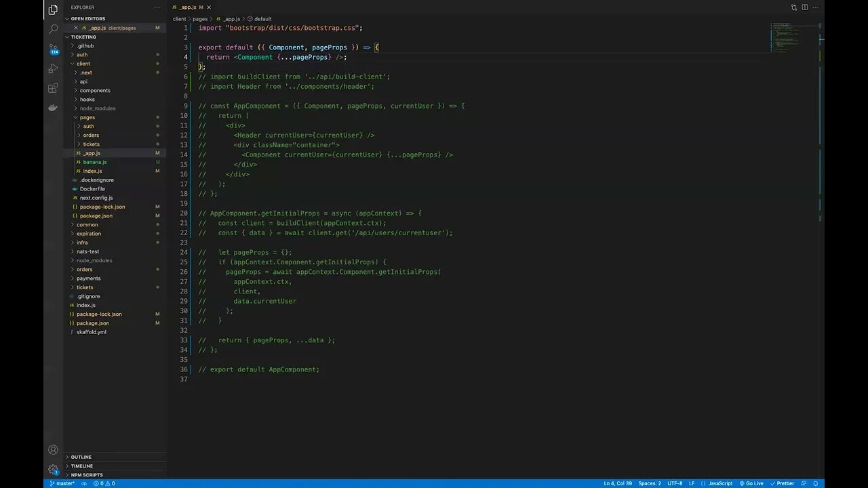Open feedback icon in status bar
This screenshot has height=488, width=868.
click(x=805, y=483)
